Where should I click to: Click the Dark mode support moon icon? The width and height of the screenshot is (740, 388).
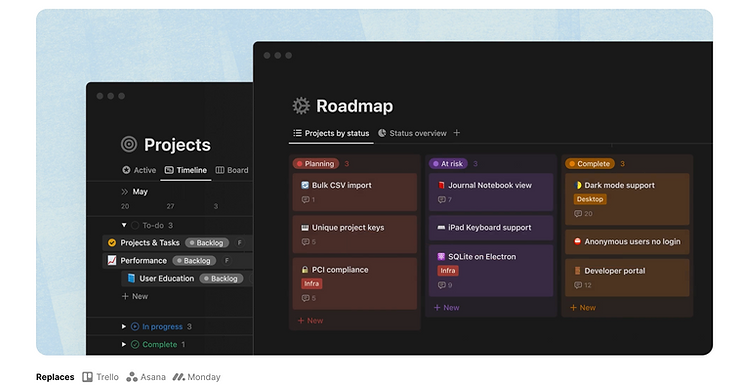point(578,185)
